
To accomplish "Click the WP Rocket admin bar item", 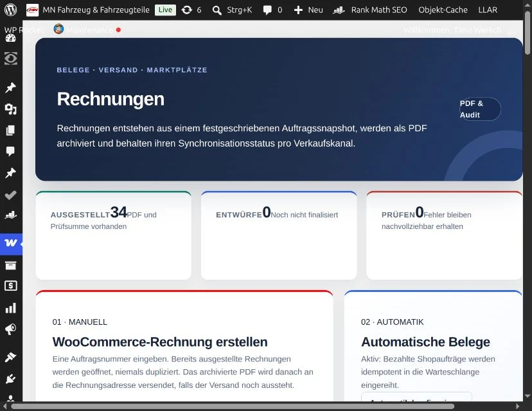I will click(x=24, y=30).
